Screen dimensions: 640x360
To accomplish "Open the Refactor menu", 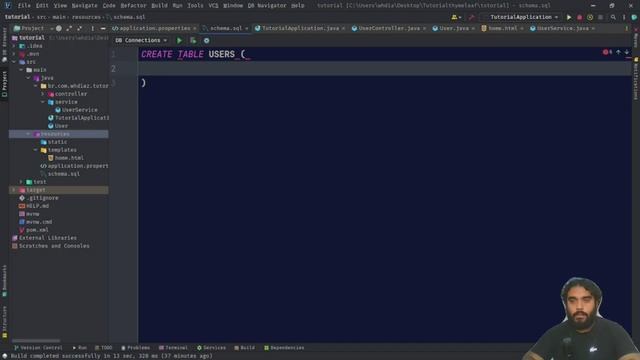I will point(133,6).
